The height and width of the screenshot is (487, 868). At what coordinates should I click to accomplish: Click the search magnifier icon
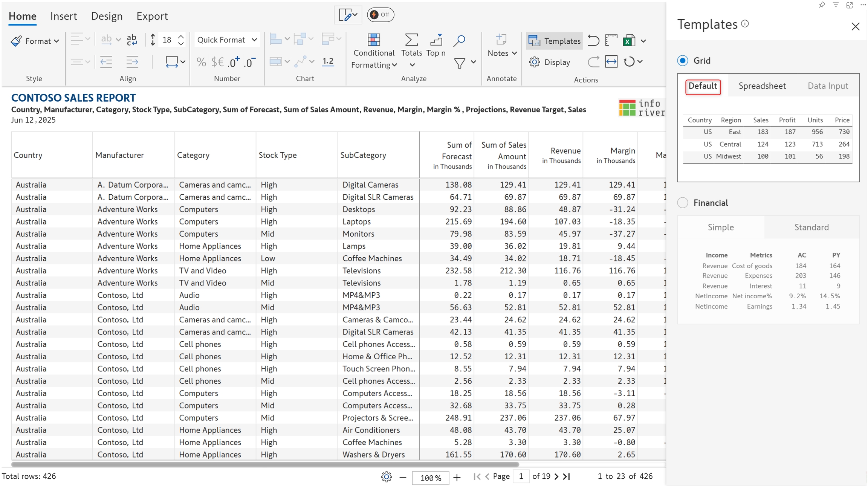click(x=459, y=41)
